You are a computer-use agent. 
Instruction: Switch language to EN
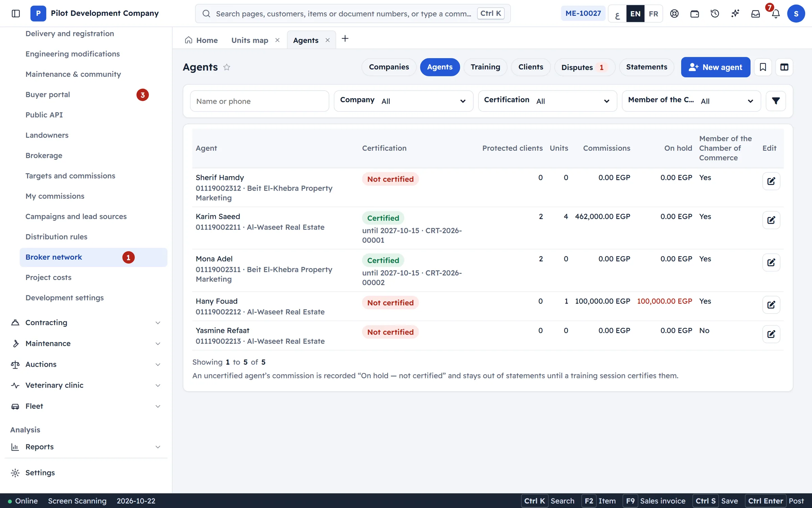635,14
